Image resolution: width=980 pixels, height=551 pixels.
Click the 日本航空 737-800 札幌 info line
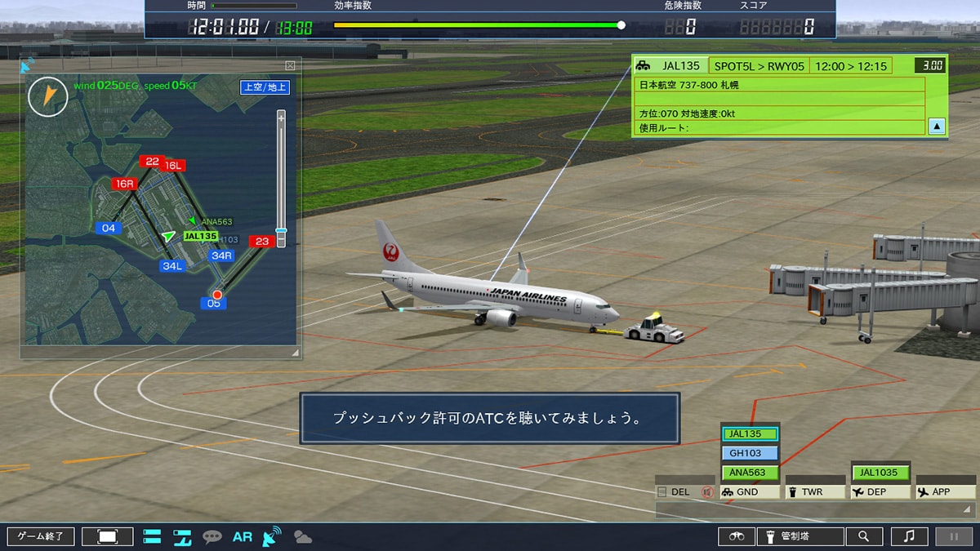click(x=780, y=85)
